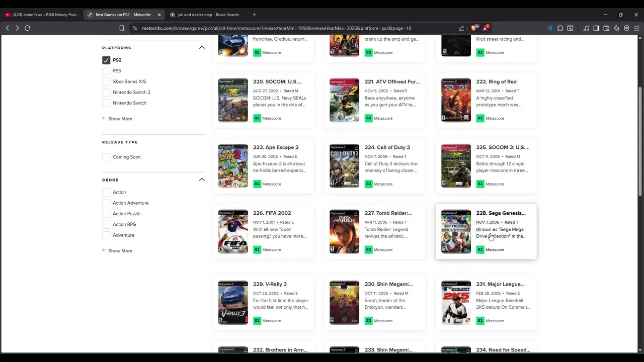Open the 226. FIFA 2002 title

point(272,213)
